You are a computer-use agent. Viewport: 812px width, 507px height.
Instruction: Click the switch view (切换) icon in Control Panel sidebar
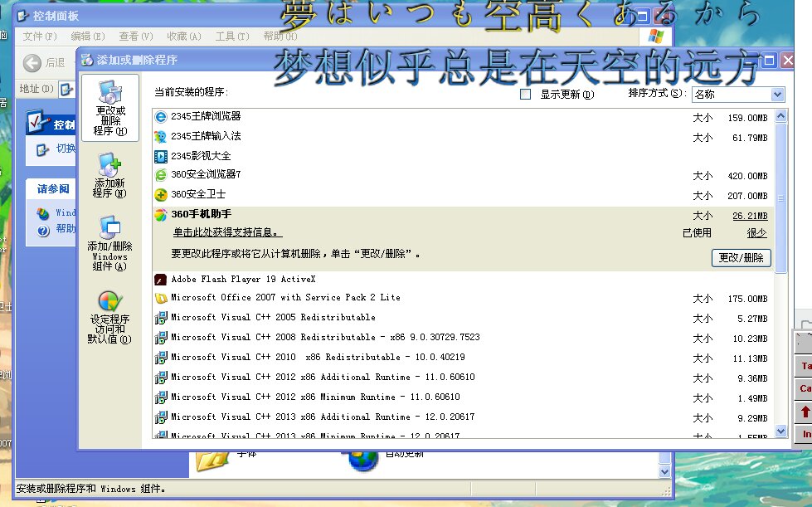pyautogui.click(x=43, y=149)
